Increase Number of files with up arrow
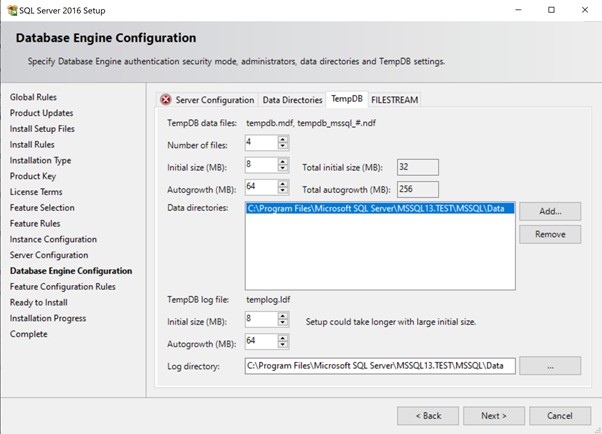Screen dimensions: 602x434 [x=283, y=139]
